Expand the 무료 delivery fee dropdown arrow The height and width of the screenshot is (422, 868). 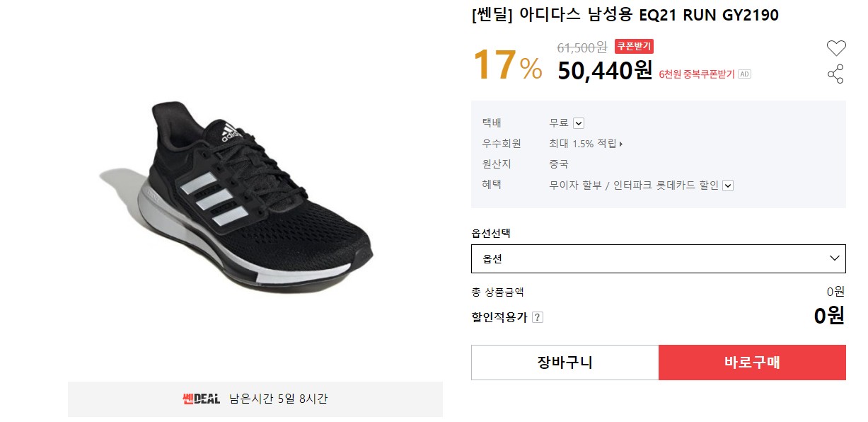pos(579,123)
